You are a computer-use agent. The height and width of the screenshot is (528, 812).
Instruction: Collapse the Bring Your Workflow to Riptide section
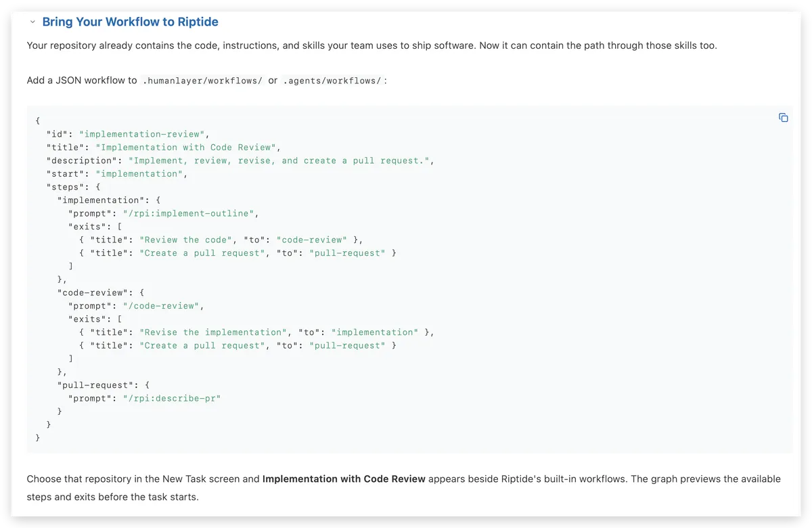pos(32,22)
